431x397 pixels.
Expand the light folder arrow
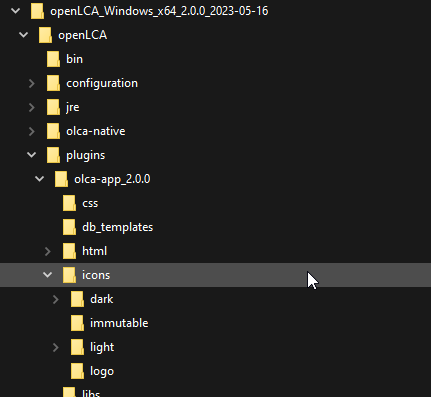pos(56,347)
